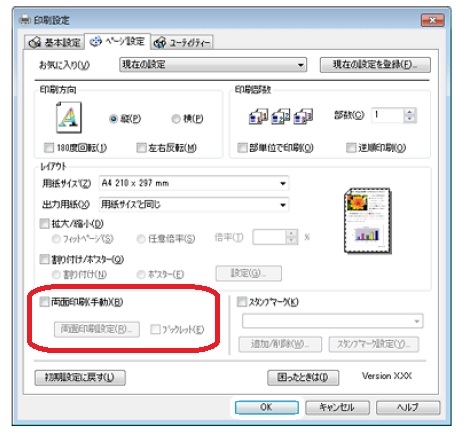
Task: Enable 両面印刷(手動) checkbox
Action: pos(44,302)
